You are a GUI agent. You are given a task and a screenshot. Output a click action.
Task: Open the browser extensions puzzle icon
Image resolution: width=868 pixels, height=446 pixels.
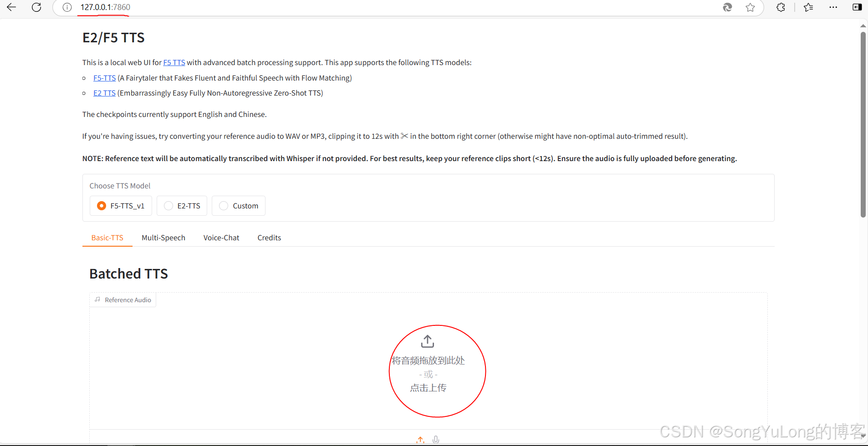click(781, 7)
